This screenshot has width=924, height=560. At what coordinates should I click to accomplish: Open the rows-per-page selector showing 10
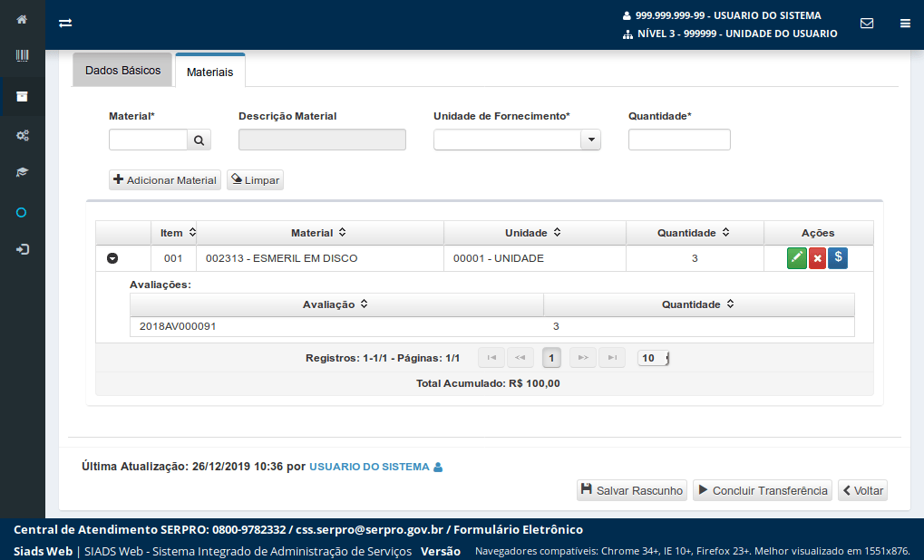pos(653,358)
